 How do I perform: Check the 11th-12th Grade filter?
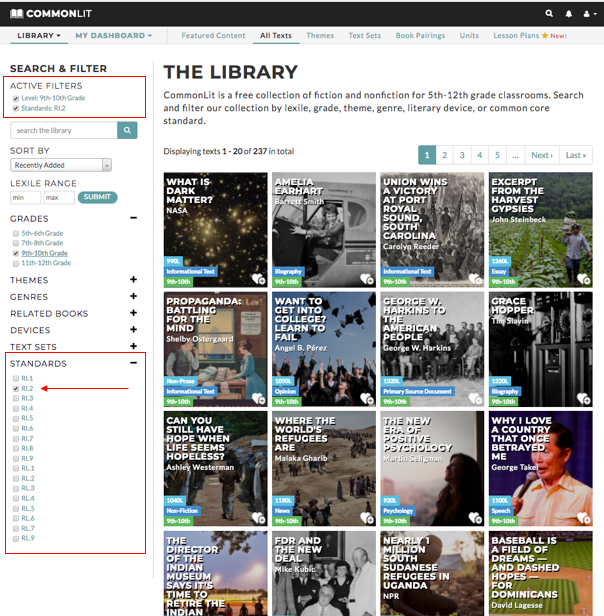tap(16, 263)
